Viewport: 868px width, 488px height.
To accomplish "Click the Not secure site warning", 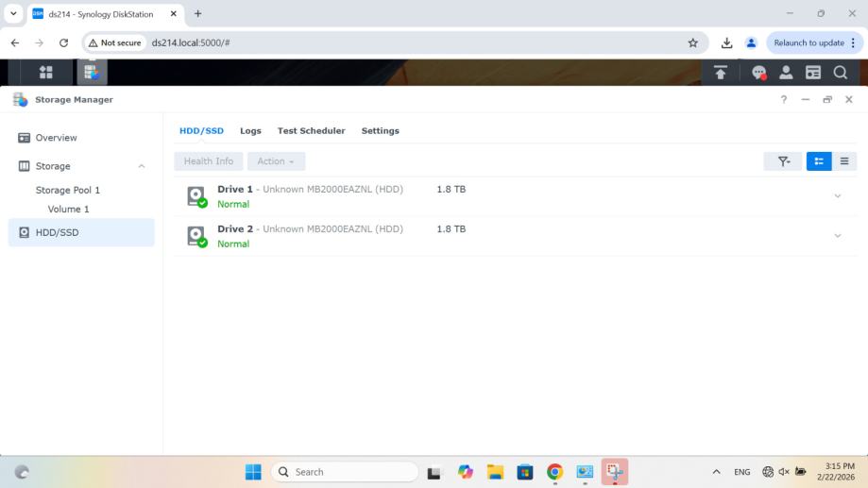I will click(x=114, y=42).
